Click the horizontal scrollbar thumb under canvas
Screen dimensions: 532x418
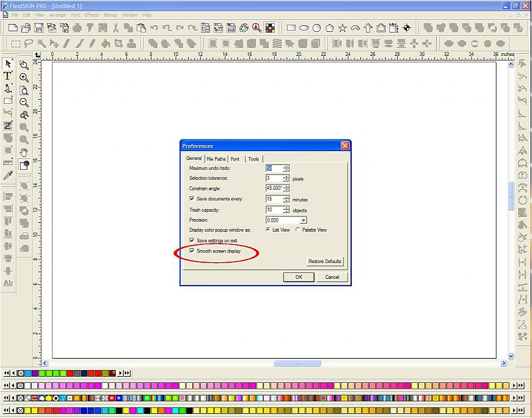tap(297, 363)
